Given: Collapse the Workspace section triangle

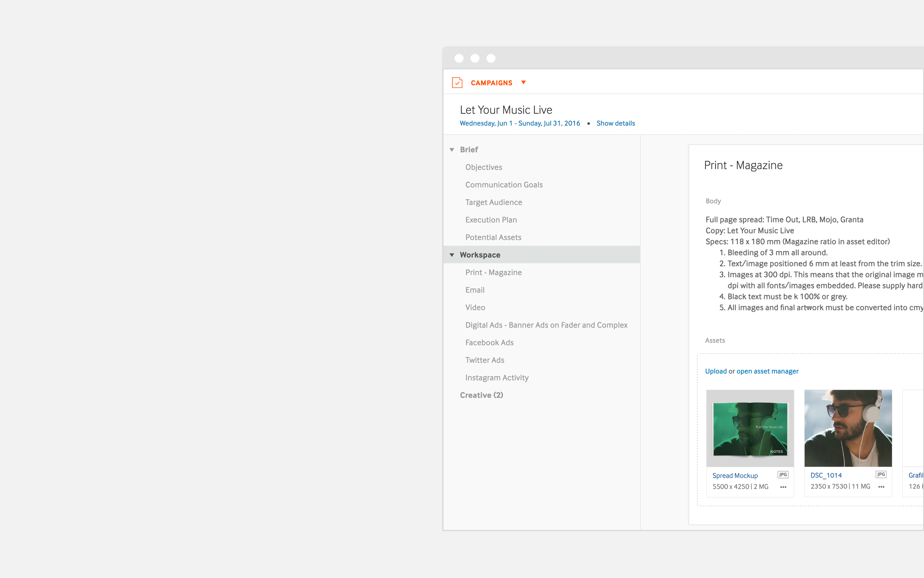Looking at the screenshot, I should [x=452, y=255].
